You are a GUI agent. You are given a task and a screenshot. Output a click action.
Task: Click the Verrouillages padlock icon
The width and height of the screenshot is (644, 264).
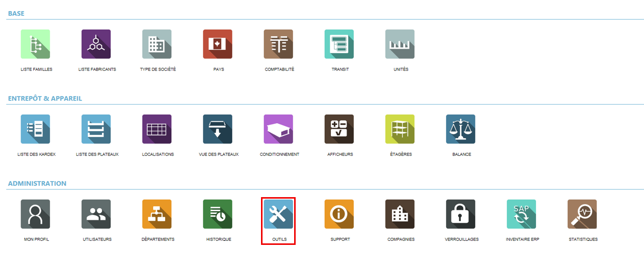(461, 214)
